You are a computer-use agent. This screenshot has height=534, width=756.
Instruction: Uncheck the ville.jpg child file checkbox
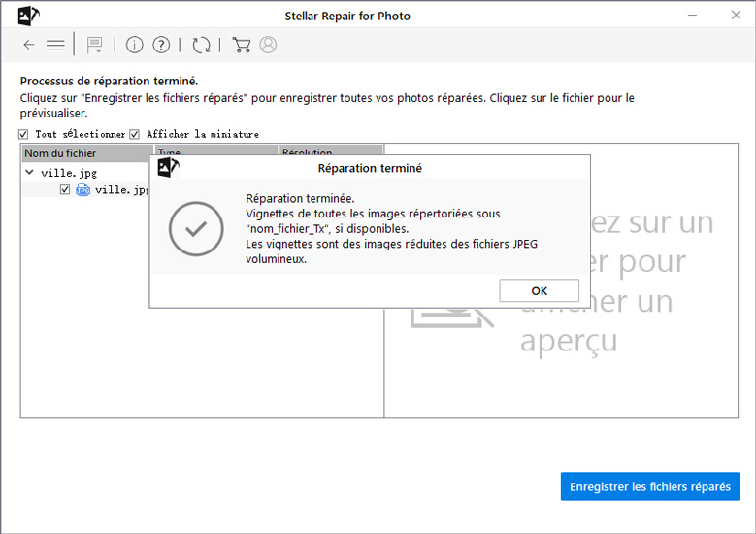pos(65,189)
